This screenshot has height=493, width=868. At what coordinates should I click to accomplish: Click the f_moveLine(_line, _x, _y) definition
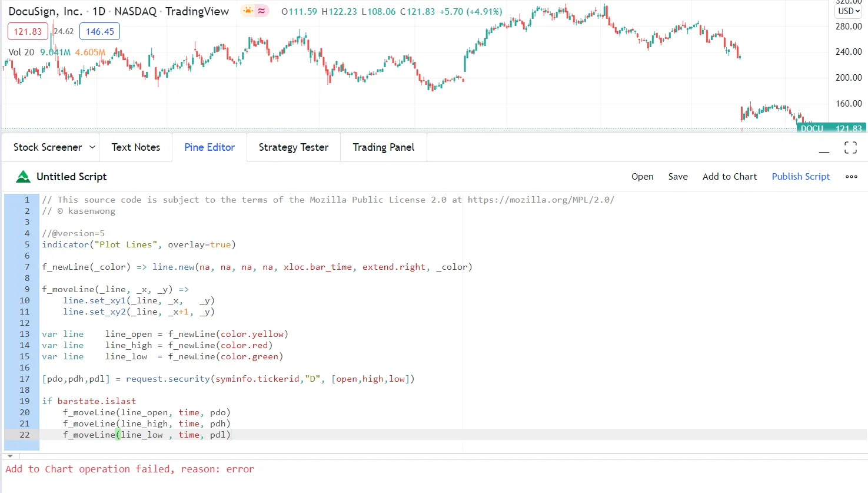pyautogui.click(x=115, y=290)
